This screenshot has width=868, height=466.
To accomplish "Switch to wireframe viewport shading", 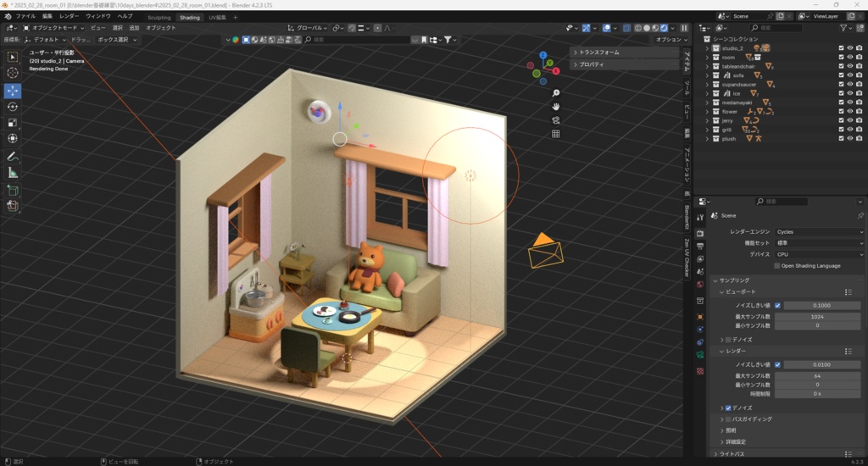I will [637, 28].
